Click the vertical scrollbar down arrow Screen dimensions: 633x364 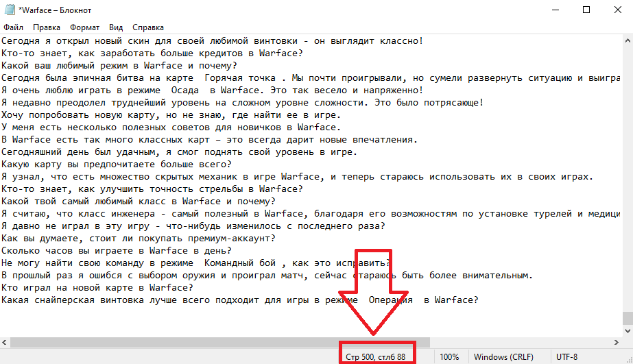[x=628, y=331]
